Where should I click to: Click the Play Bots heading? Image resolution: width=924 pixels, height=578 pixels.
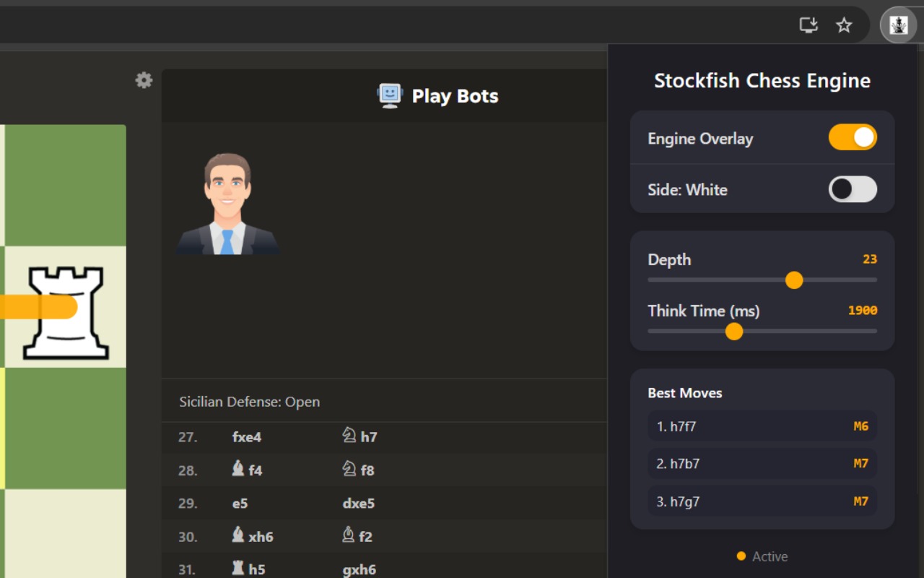point(455,96)
